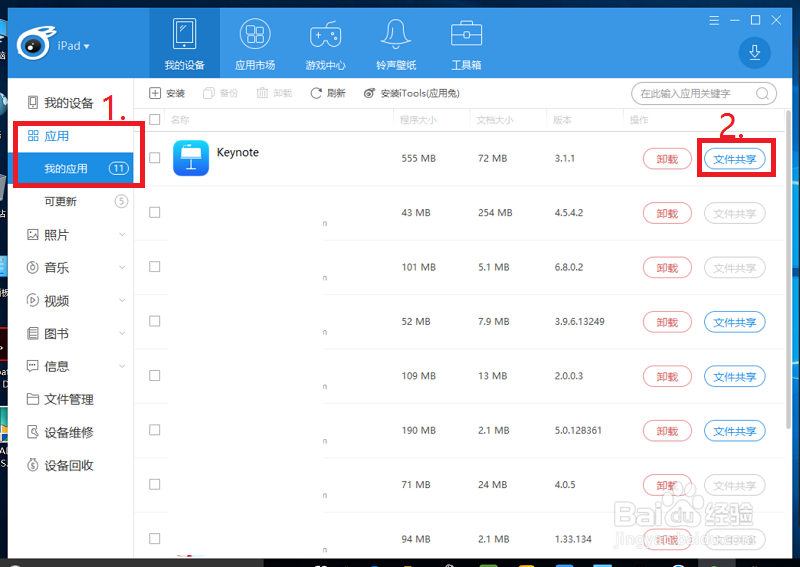Expand the 图书 section chevron
The image size is (800, 567).
(122, 334)
